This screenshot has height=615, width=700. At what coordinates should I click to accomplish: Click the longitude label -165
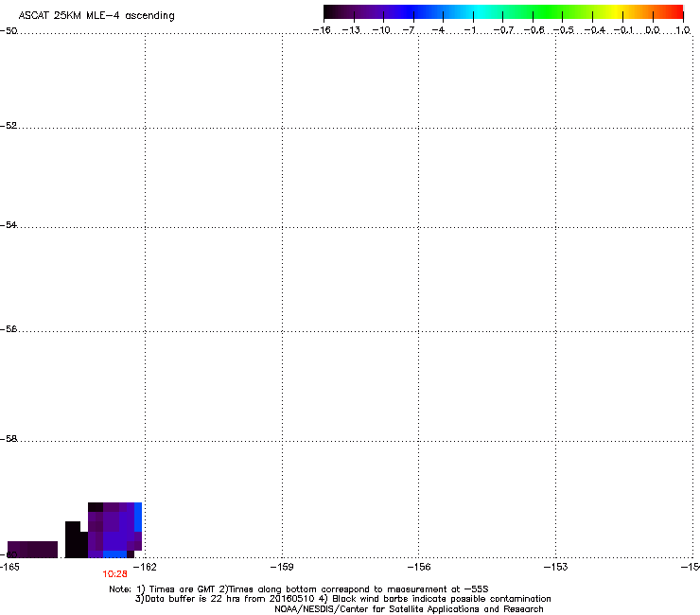(x=9, y=567)
